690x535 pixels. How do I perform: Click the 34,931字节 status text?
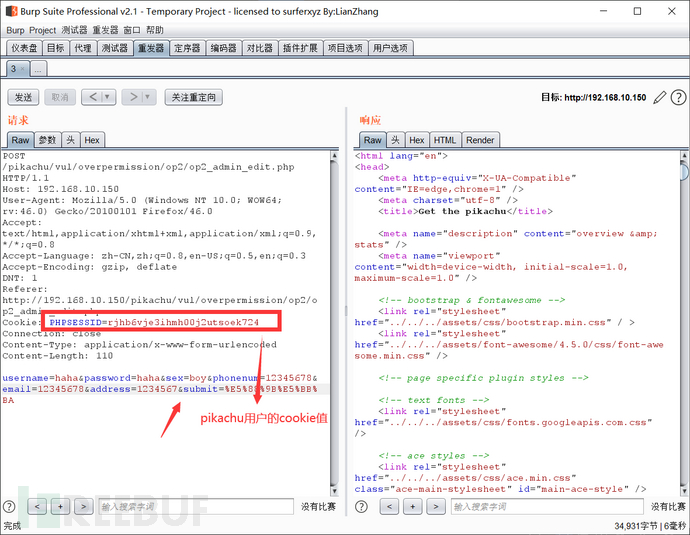[636, 526]
